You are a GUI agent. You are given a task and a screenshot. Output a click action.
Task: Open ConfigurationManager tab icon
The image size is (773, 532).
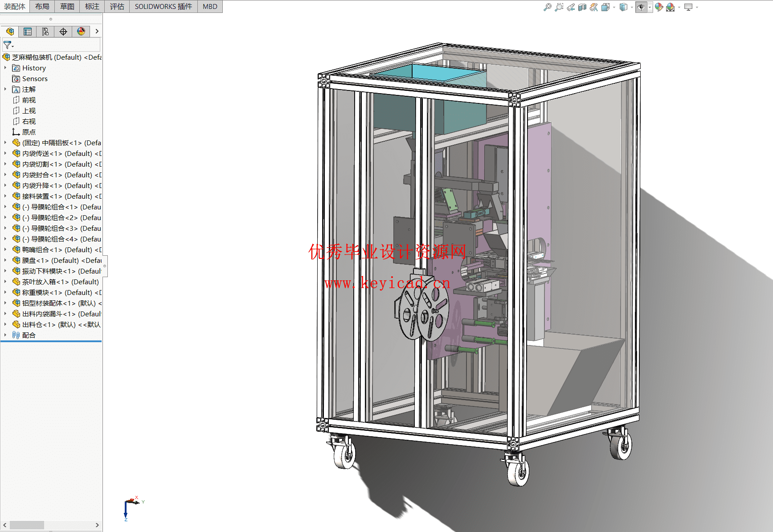tap(45, 32)
